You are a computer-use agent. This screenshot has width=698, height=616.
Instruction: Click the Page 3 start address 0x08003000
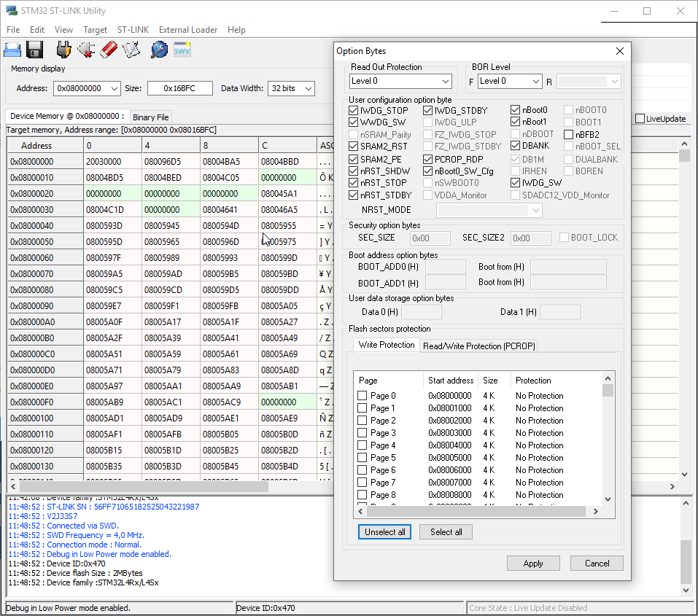click(449, 432)
